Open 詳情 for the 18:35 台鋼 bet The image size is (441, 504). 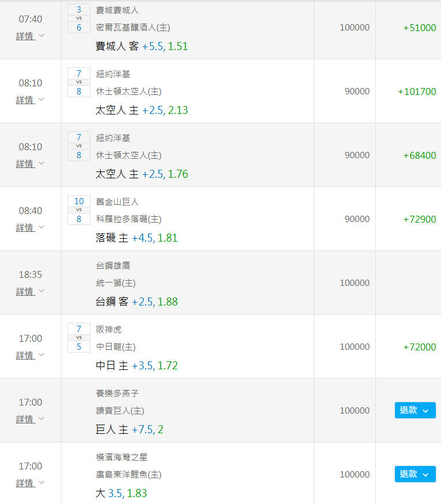click(30, 291)
